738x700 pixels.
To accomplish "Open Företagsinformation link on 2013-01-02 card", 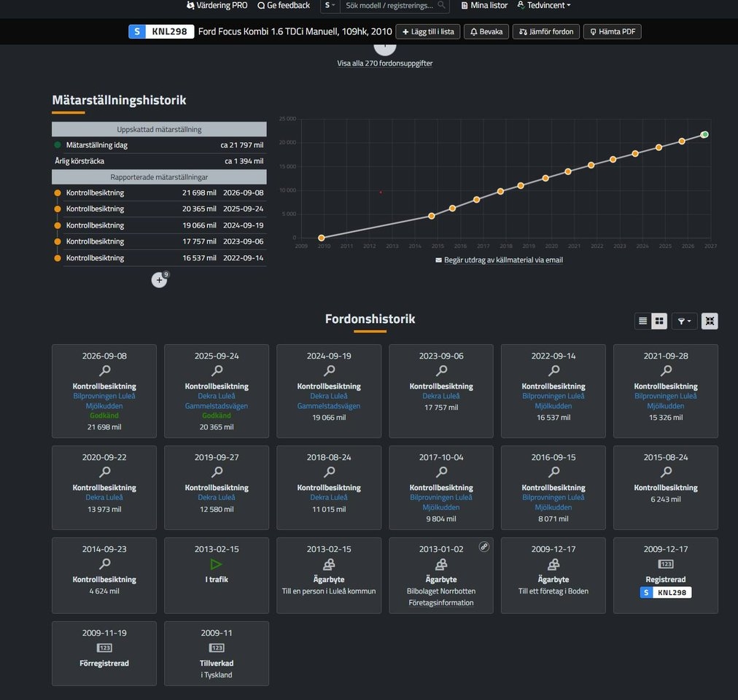I will [441, 602].
